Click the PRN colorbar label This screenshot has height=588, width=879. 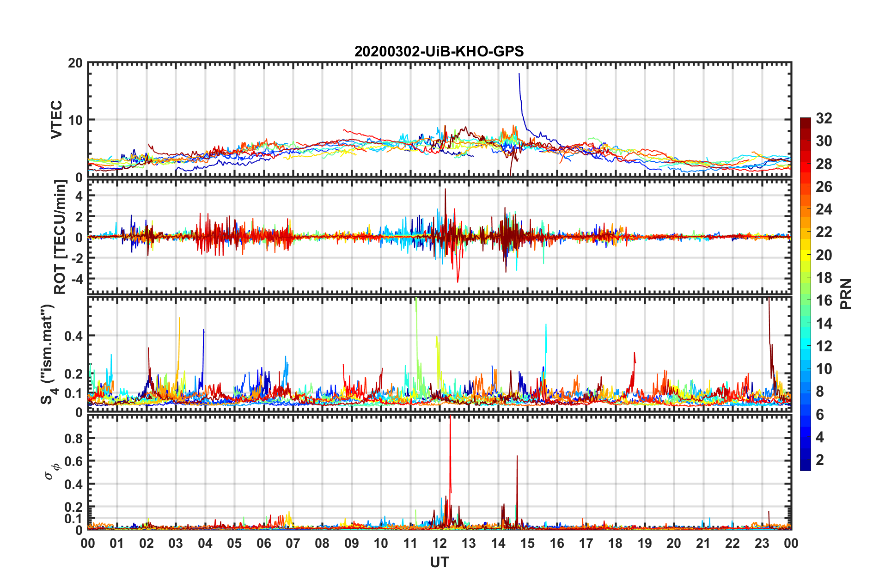846,294
